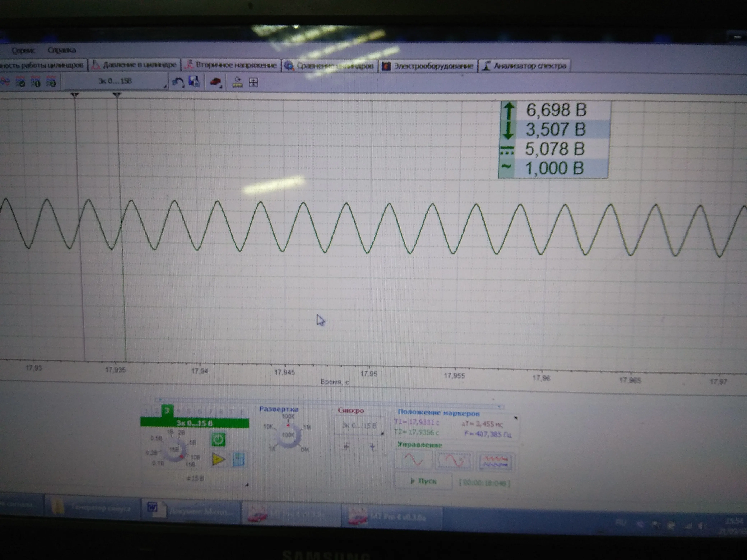Click the red car toolbar icon

(215, 82)
